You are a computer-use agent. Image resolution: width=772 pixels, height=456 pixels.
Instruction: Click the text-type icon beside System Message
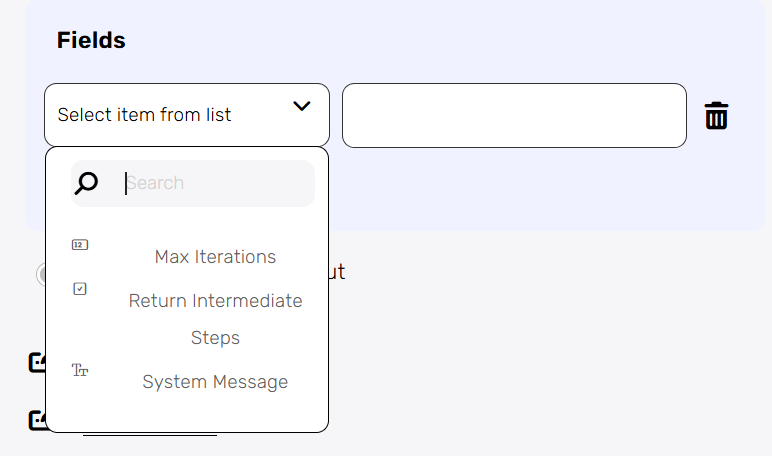81,371
